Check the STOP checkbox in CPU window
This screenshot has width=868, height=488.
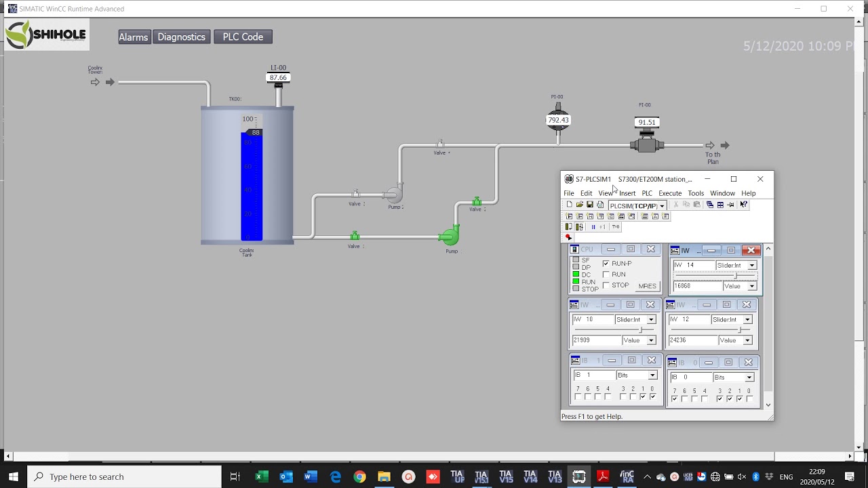606,285
